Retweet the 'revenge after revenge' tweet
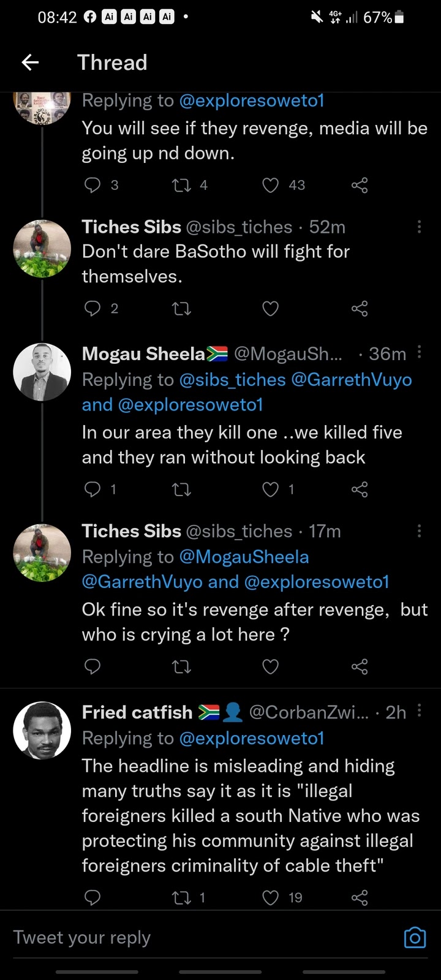Screen dimensions: 441x980 [182, 666]
